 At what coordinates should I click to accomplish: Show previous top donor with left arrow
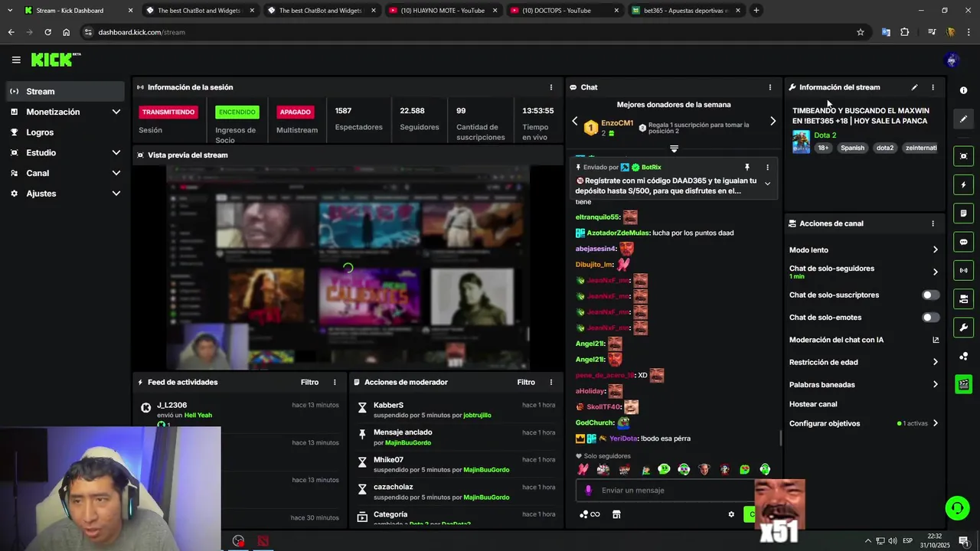coord(575,121)
